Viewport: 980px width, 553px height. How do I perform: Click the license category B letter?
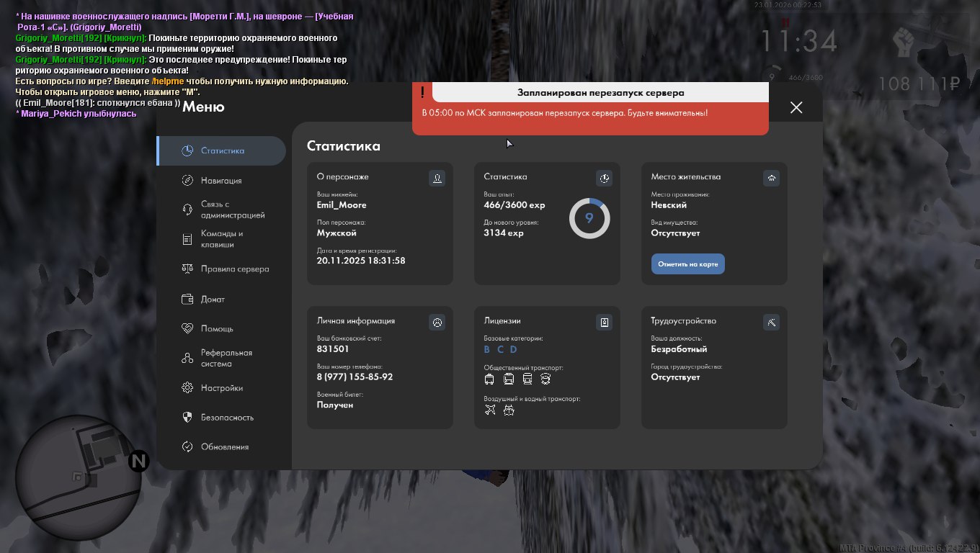coord(486,350)
